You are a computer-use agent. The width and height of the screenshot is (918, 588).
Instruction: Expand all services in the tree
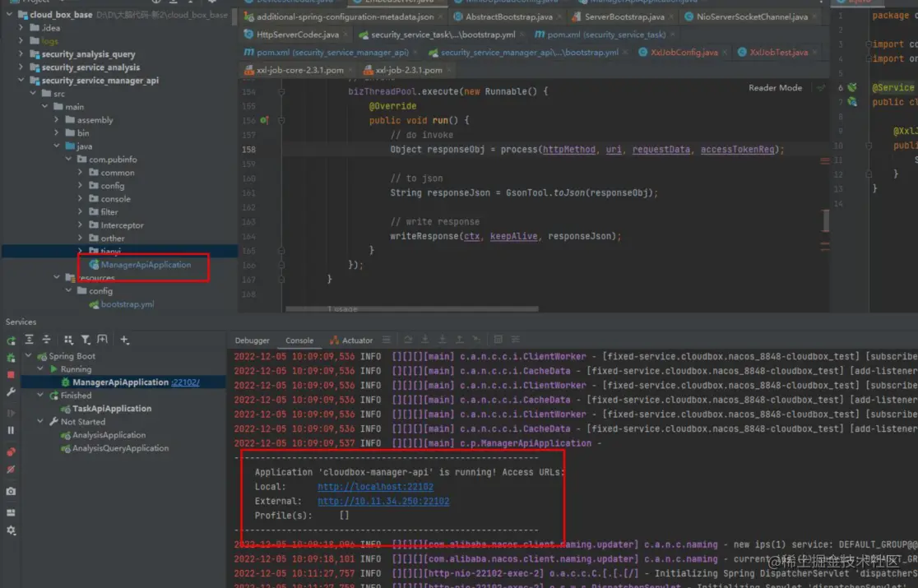pyautogui.click(x=30, y=340)
